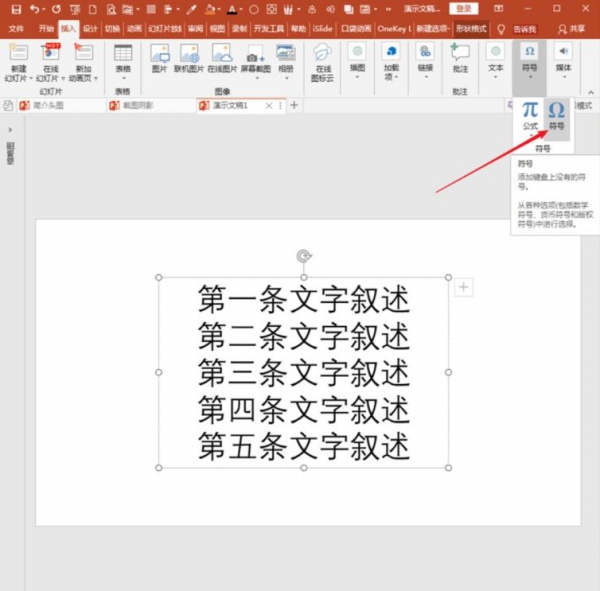The height and width of the screenshot is (591, 600).
Task: Collapse the ribbon with the chevron
Action: (x=591, y=92)
